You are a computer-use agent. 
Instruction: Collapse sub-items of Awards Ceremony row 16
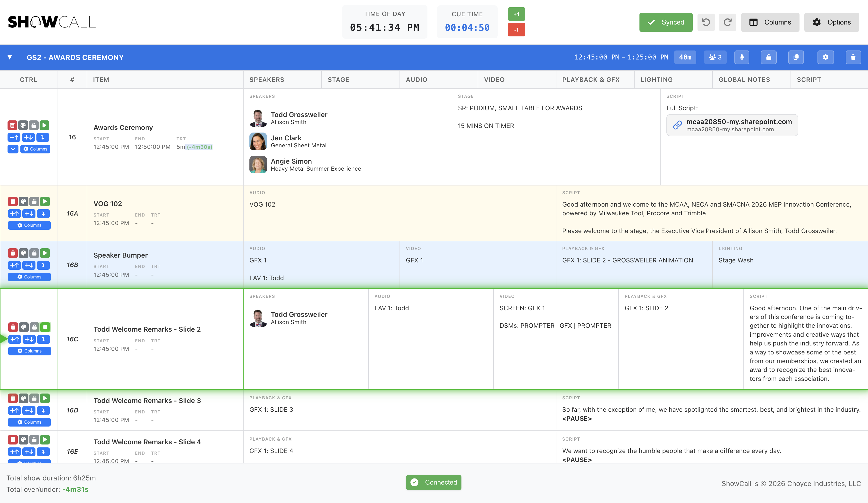click(x=13, y=149)
